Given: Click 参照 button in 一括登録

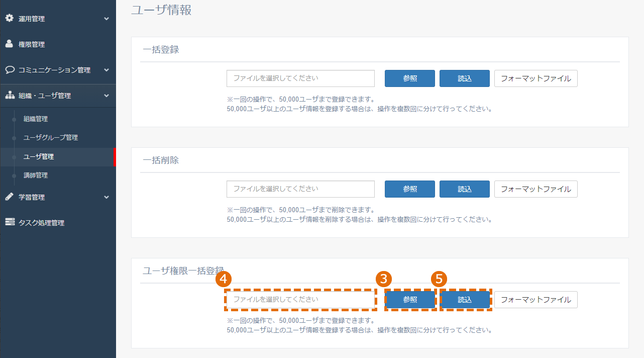Looking at the screenshot, I should pos(410,78).
